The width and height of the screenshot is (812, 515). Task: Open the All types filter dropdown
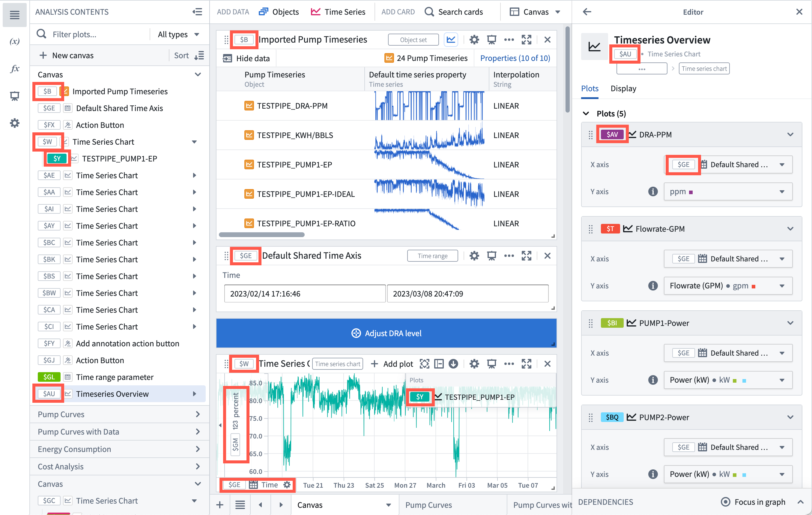pyautogui.click(x=178, y=35)
